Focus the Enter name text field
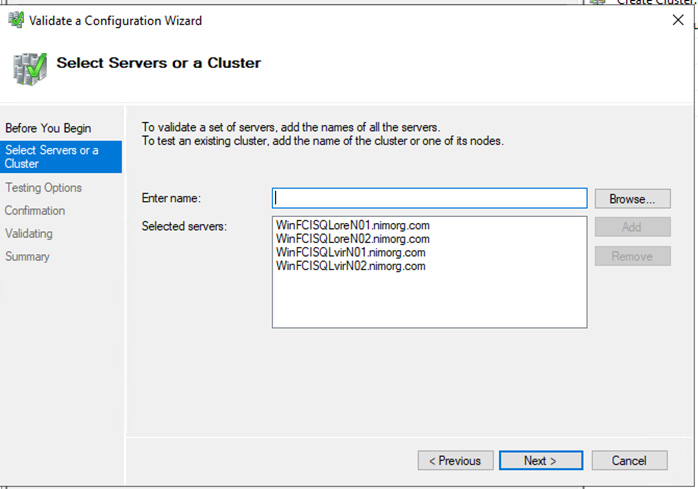 (x=429, y=198)
